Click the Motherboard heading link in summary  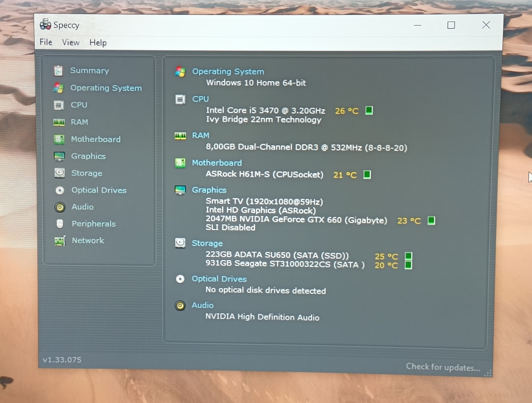(217, 163)
